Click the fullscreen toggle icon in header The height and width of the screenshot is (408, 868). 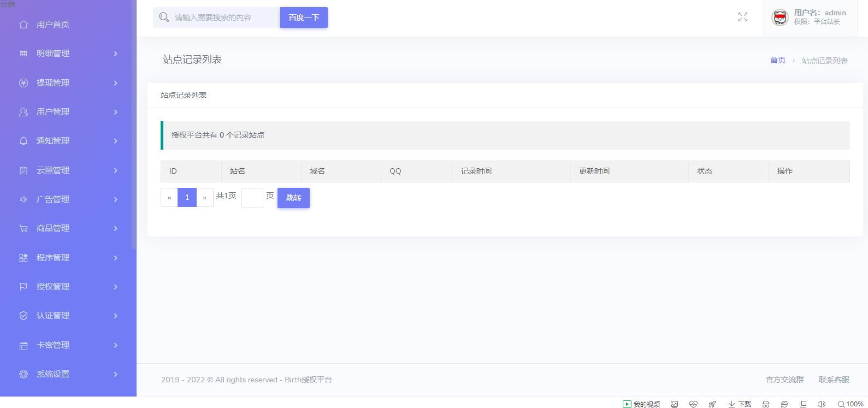[x=742, y=17]
